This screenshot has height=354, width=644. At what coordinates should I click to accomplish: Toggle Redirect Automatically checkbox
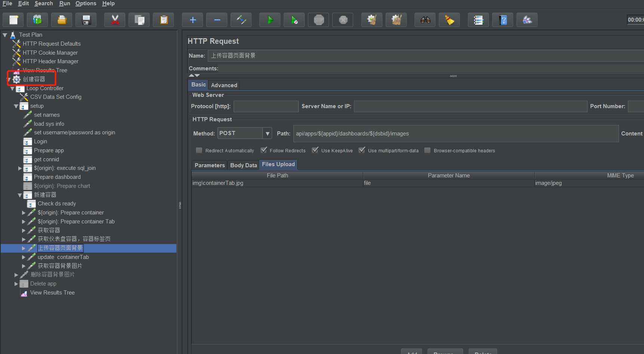(199, 150)
